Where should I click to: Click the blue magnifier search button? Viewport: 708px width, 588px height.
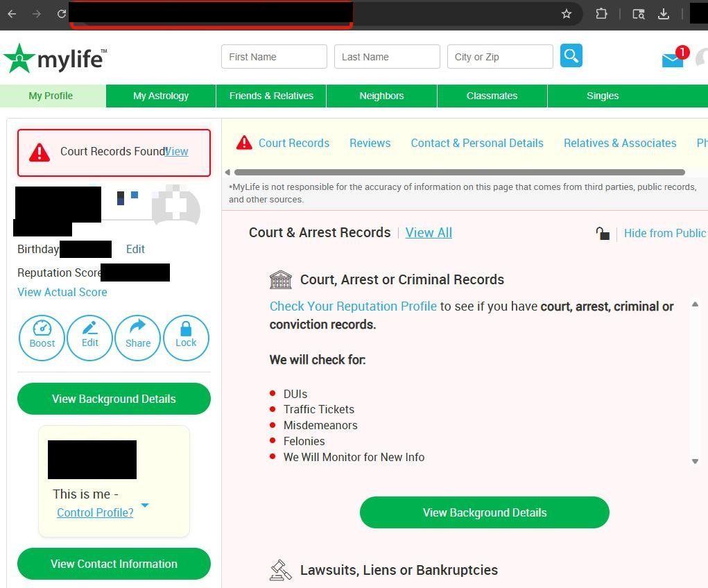571,55
